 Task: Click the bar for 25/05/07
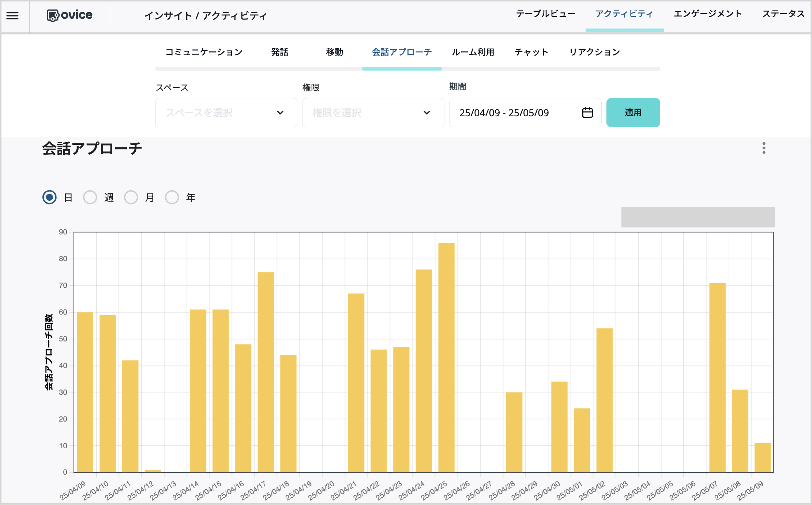[717, 377]
